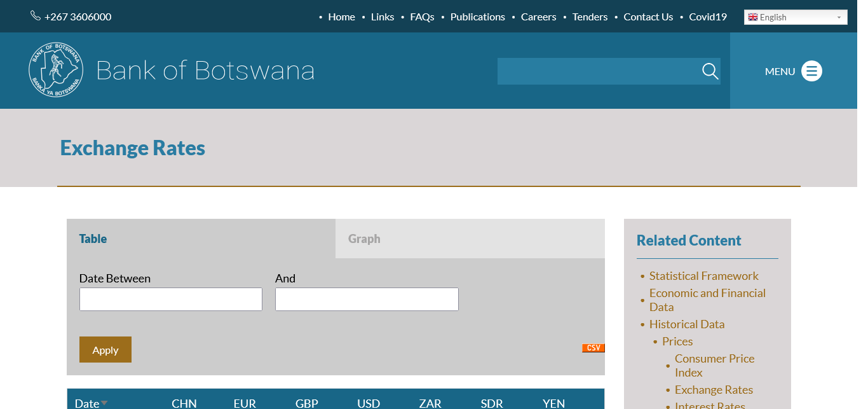Click the And end date field
868x409 pixels.
[366, 300]
